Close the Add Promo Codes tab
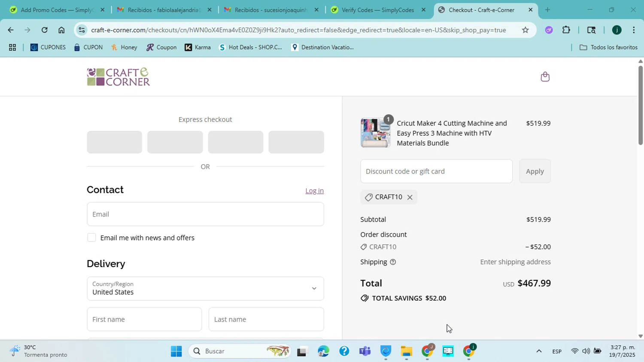This screenshot has width=644, height=362. (102, 10)
